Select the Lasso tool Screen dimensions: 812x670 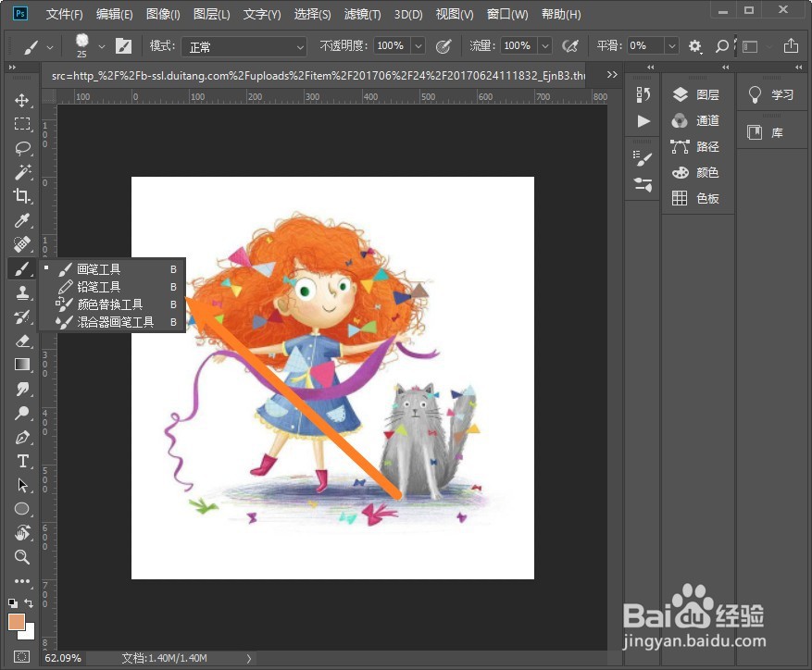pos(21,148)
